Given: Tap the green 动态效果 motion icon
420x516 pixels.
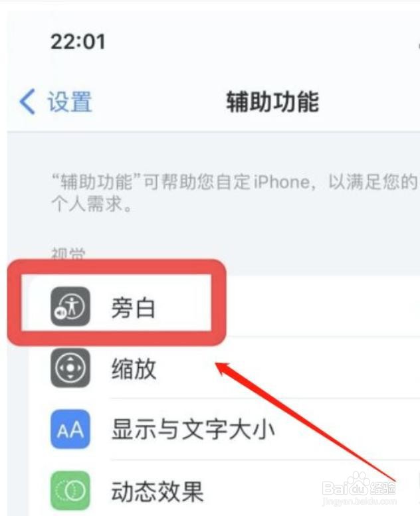Looking at the screenshot, I should [70, 491].
